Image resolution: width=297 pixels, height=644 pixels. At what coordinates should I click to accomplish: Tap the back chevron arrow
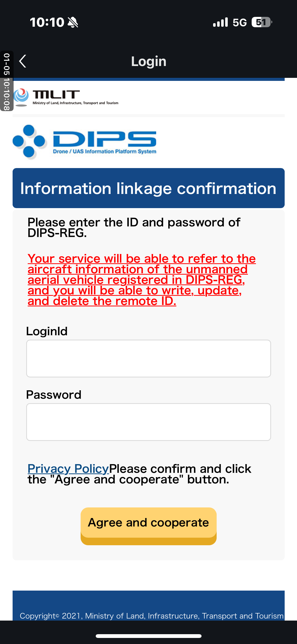pyautogui.click(x=23, y=61)
